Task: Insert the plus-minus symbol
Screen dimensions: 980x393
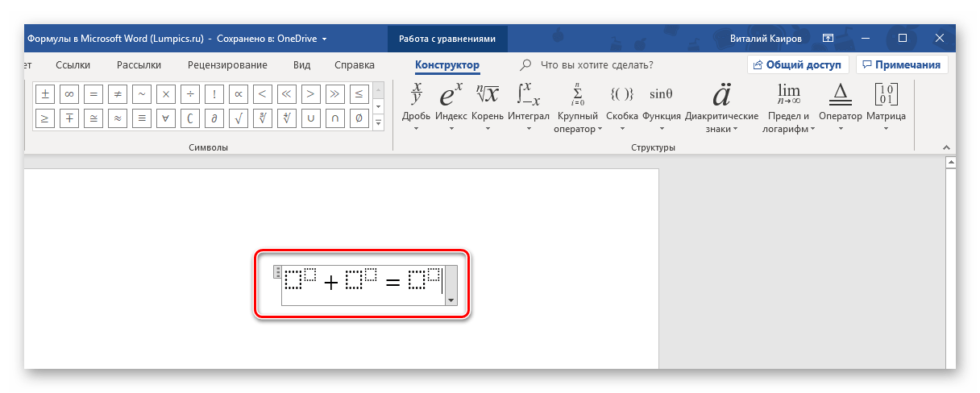Action: click(x=45, y=93)
